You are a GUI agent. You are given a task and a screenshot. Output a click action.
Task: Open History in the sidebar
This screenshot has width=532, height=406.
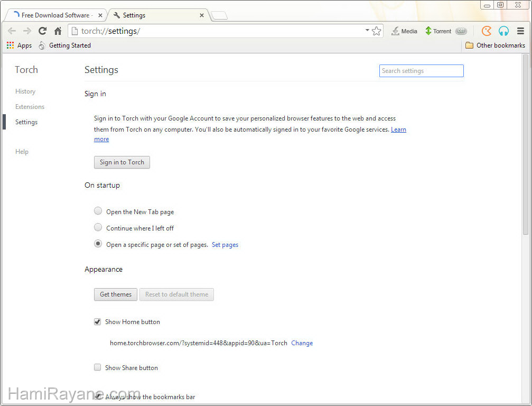point(25,91)
